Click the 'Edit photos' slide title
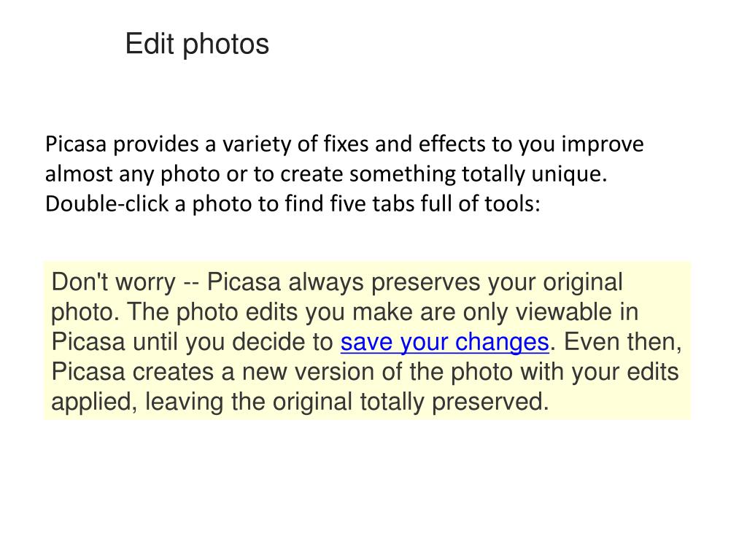This screenshot has width=747, height=560. coord(197,44)
